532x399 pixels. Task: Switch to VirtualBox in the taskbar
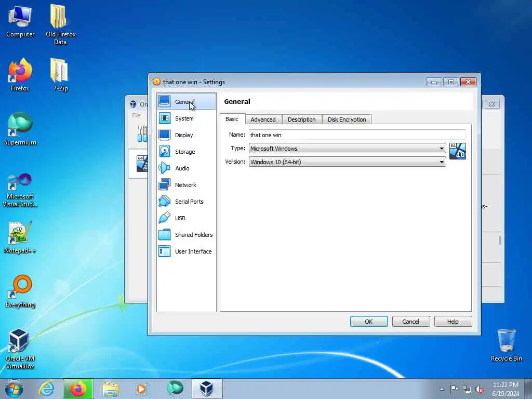click(x=207, y=389)
